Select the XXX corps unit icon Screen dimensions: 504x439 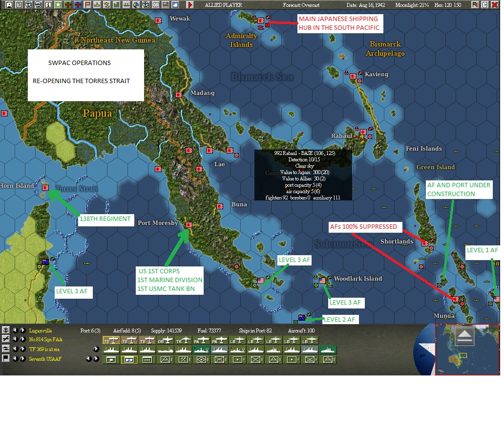pos(147,359)
